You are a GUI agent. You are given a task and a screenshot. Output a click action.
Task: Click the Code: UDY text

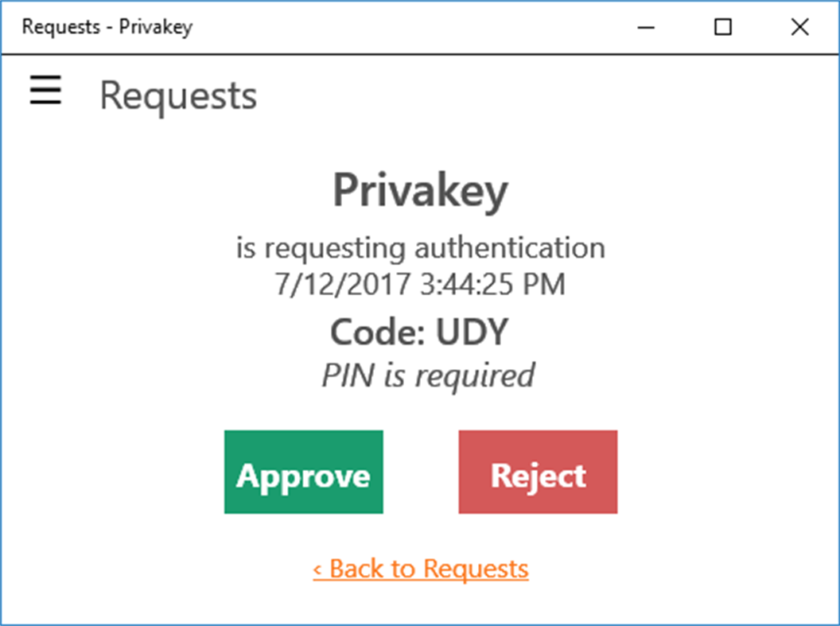[420, 331]
